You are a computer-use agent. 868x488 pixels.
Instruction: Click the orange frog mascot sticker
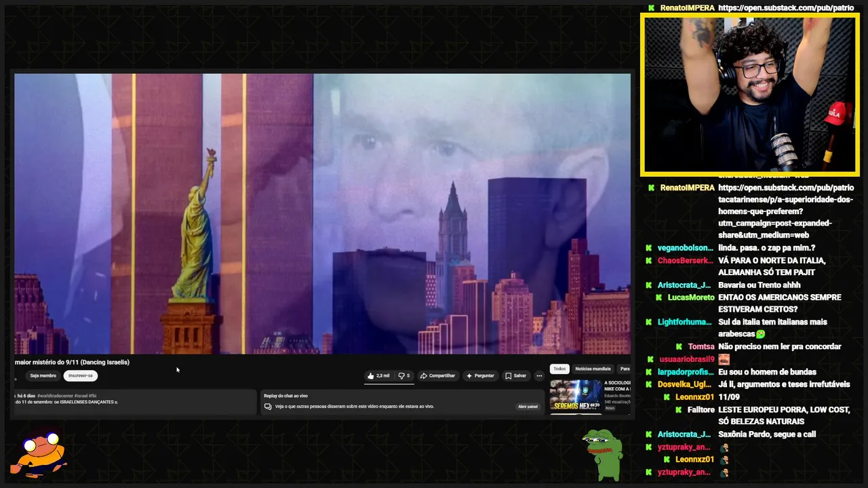coord(39,454)
